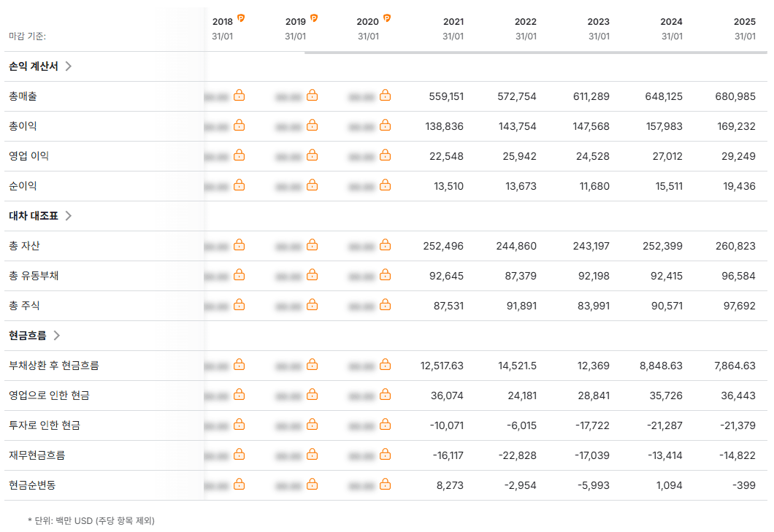Screen dimensions: 774x532
Task: Click the 2020 투자로 인한 현금 lock icon
Action: click(385, 425)
